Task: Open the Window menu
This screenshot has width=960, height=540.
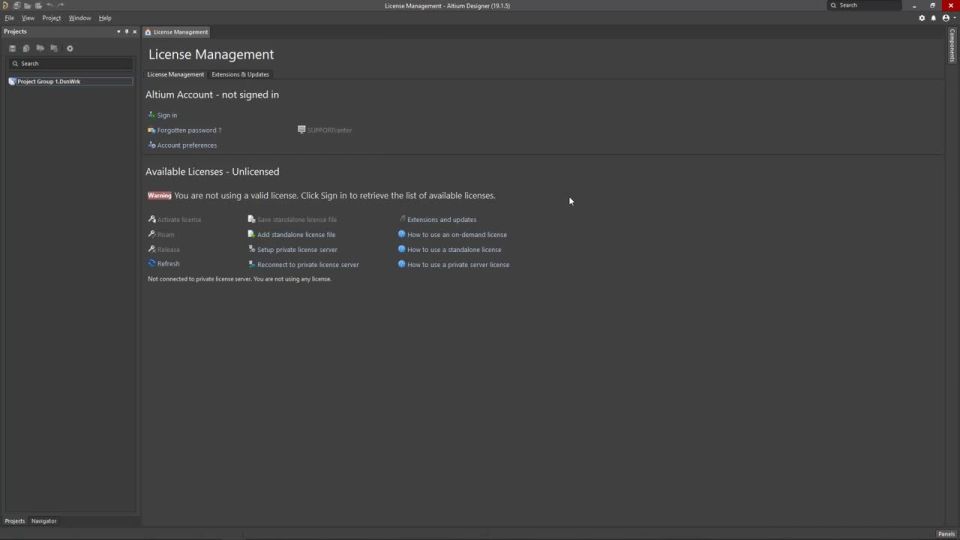Action: (x=80, y=18)
